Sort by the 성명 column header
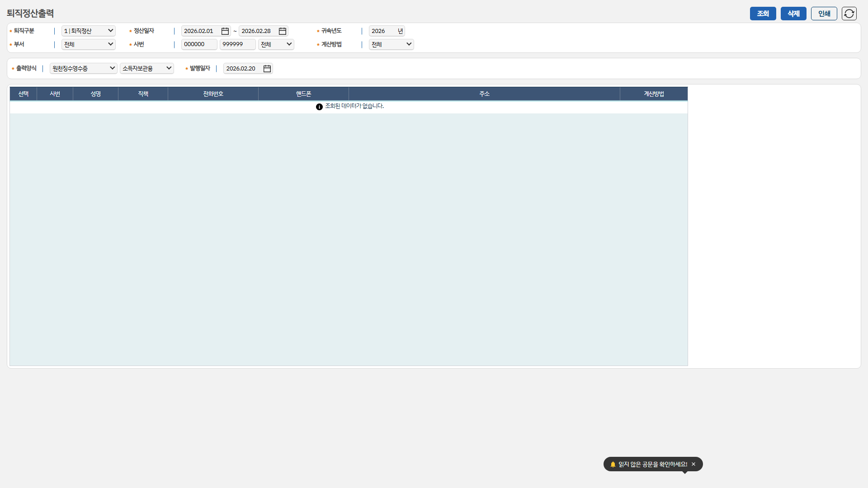 [x=95, y=94]
